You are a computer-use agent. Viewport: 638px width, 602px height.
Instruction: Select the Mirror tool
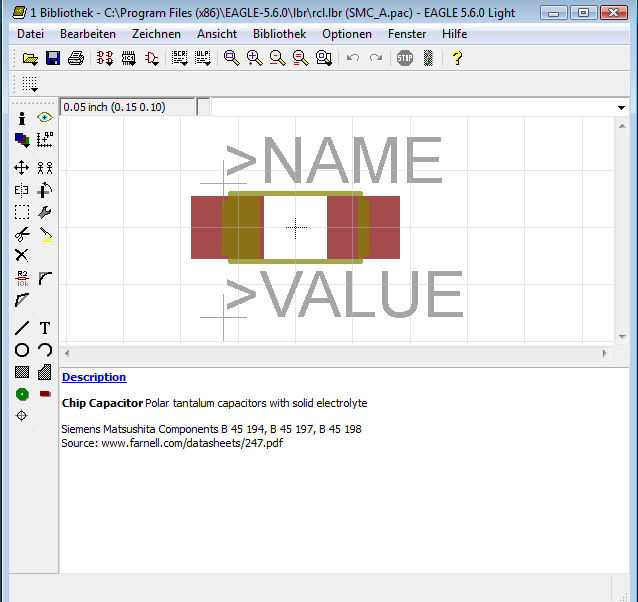coord(22,190)
